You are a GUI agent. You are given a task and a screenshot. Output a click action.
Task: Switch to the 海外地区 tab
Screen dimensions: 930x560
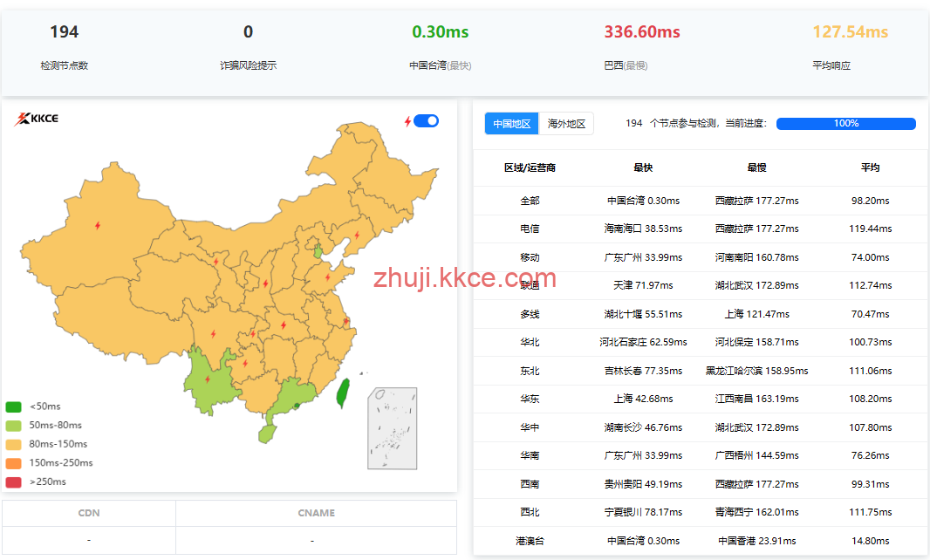point(566,124)
